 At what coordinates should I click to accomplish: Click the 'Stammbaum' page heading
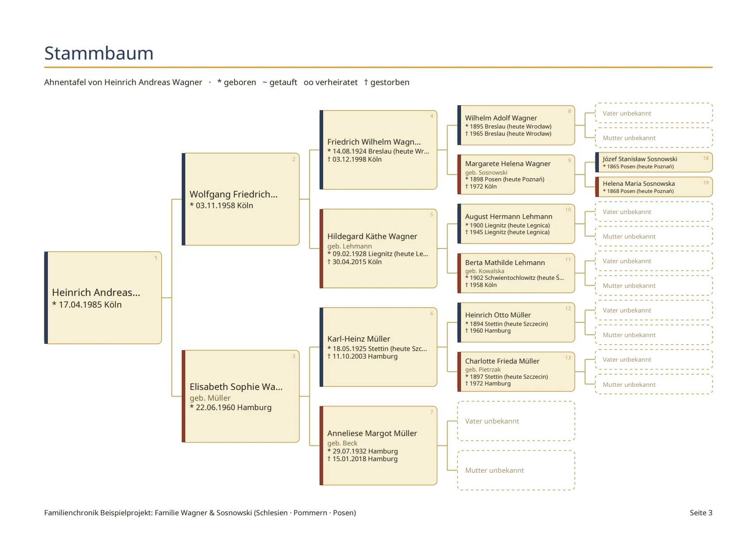point(99,53)
